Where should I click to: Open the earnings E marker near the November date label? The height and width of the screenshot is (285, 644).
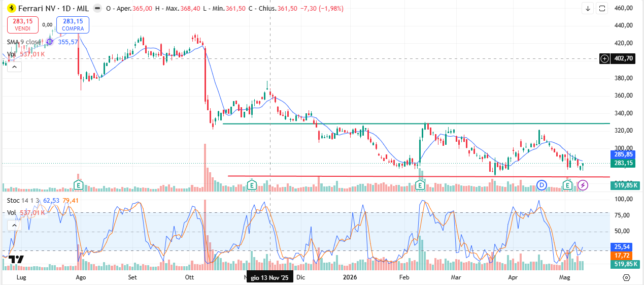tap(251, 184)
